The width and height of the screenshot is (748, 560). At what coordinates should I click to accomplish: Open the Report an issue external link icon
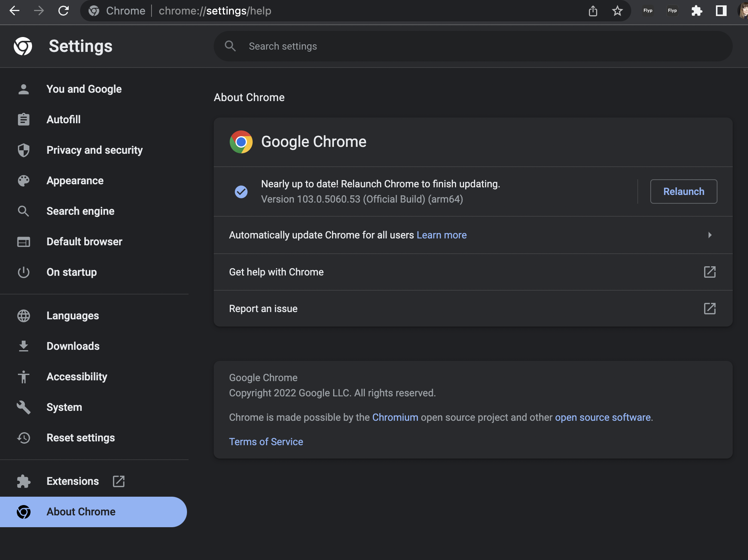pyautogui.click(x=709, y=309)
